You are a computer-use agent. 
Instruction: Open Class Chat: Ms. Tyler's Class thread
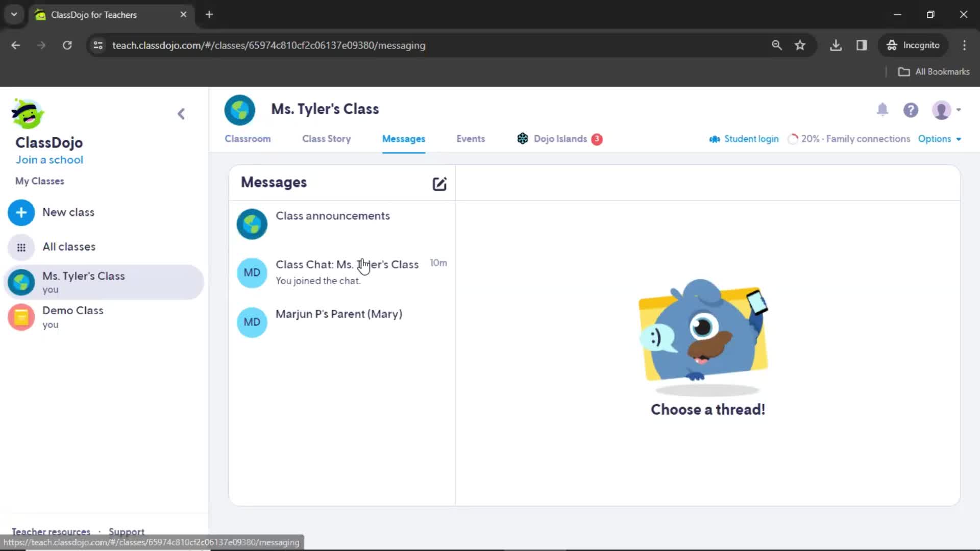click(341, 272)
